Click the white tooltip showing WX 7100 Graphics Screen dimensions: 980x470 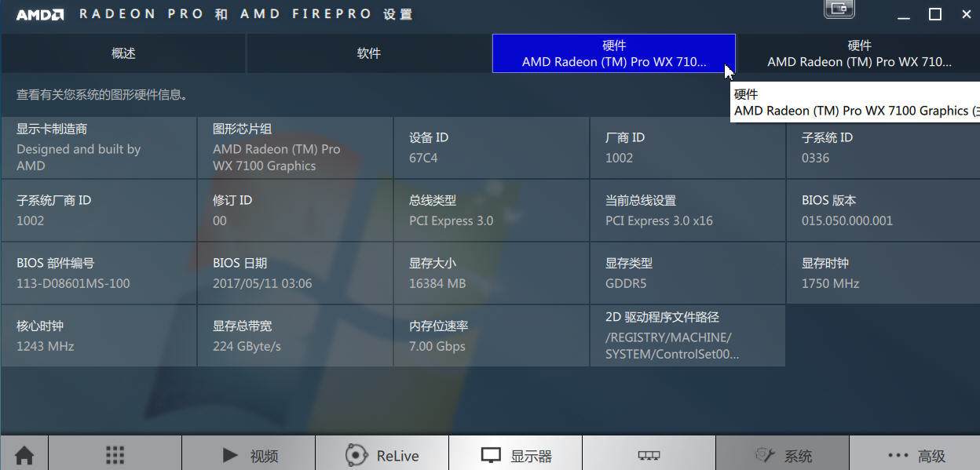(855, 102)
